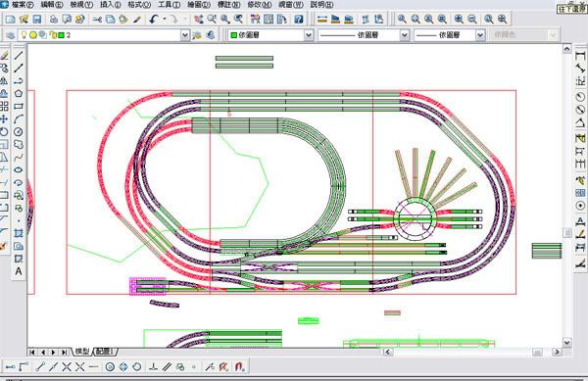Select the Circle draw tool
588x381 pixels.
pyautogui.click(x=19, y=132)
